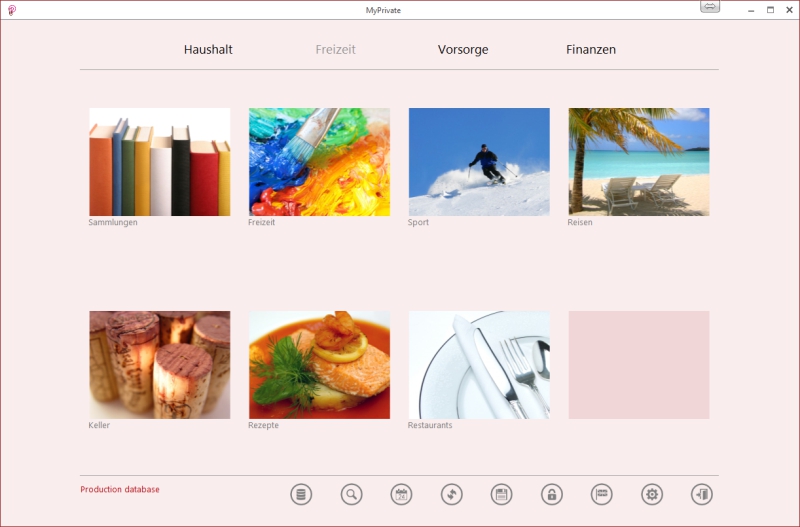Viewport: 800px width, 527px height.
Task: Click the exit door icon
Action: coord(701,494)
